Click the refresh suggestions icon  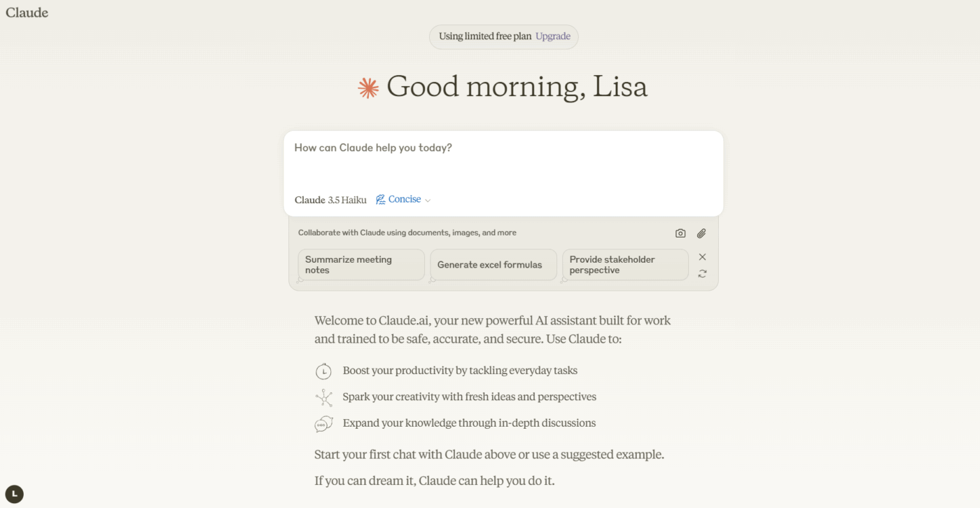click(702, 273)
